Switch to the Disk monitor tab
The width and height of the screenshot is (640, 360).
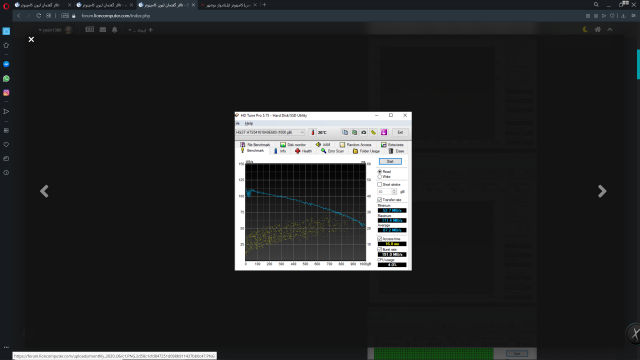(293, 144)
